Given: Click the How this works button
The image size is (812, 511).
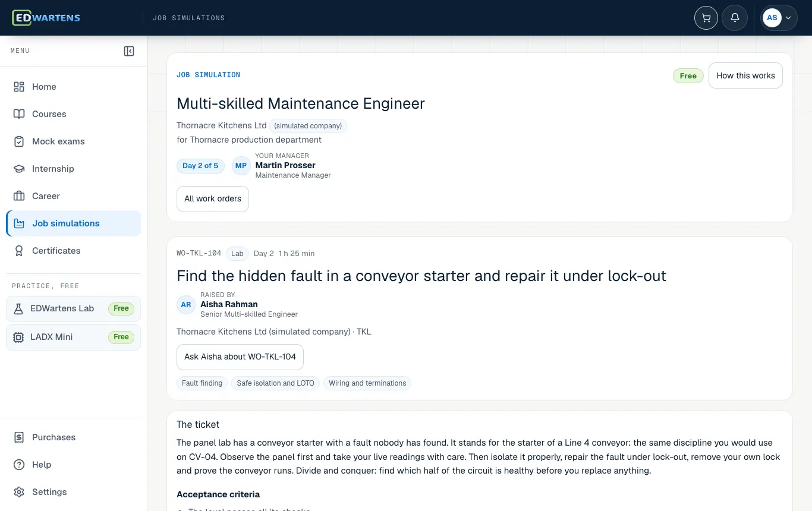Looking at the screenshot, I should [745, 75].
